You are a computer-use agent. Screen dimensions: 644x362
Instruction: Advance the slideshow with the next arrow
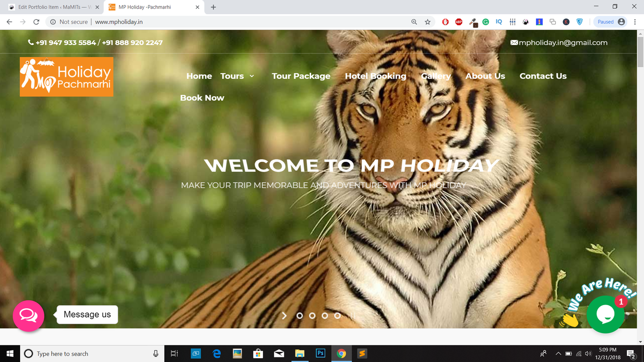[284, 316]
